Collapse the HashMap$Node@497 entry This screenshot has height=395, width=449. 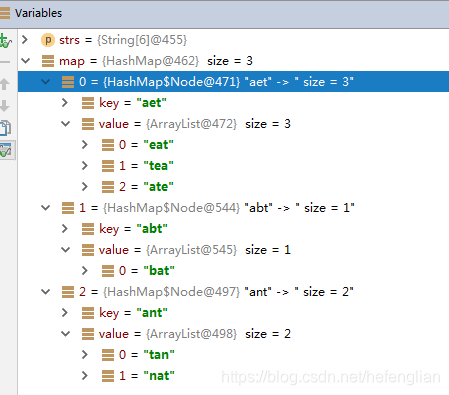point(45,292)
